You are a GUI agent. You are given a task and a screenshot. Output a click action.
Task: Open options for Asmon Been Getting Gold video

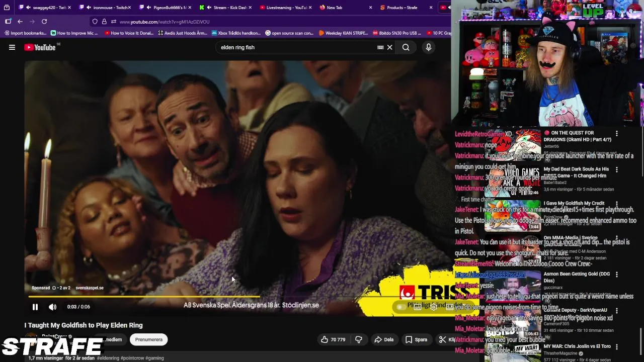pos(617,275)
